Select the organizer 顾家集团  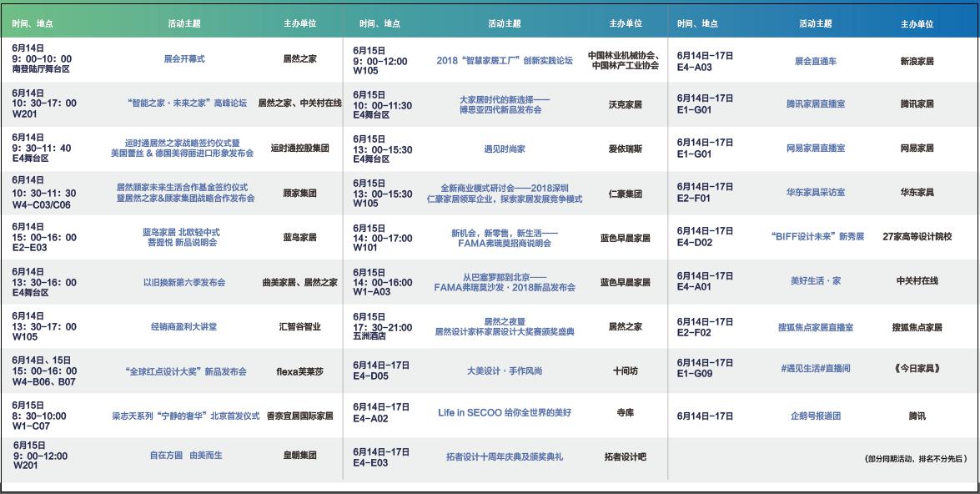click(x=300, y=194)
